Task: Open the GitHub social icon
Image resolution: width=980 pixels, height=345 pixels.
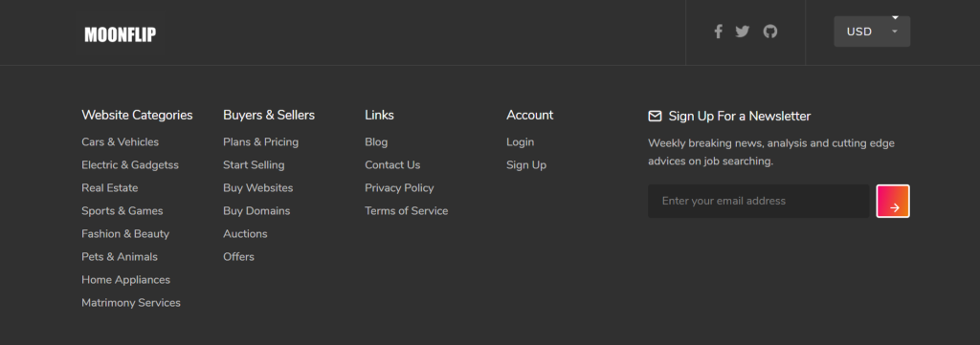Action: click(x=770, y=32)
